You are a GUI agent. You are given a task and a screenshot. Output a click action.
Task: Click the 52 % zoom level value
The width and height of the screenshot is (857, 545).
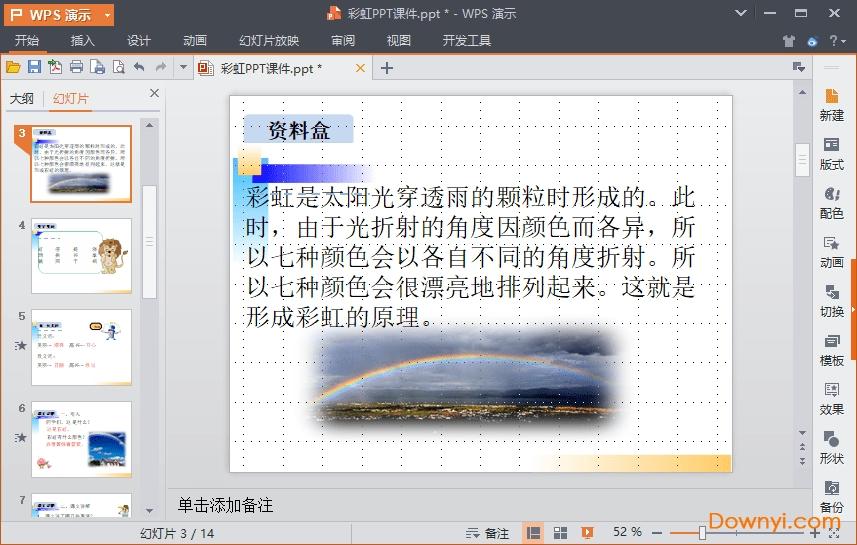tap(627, 532)
